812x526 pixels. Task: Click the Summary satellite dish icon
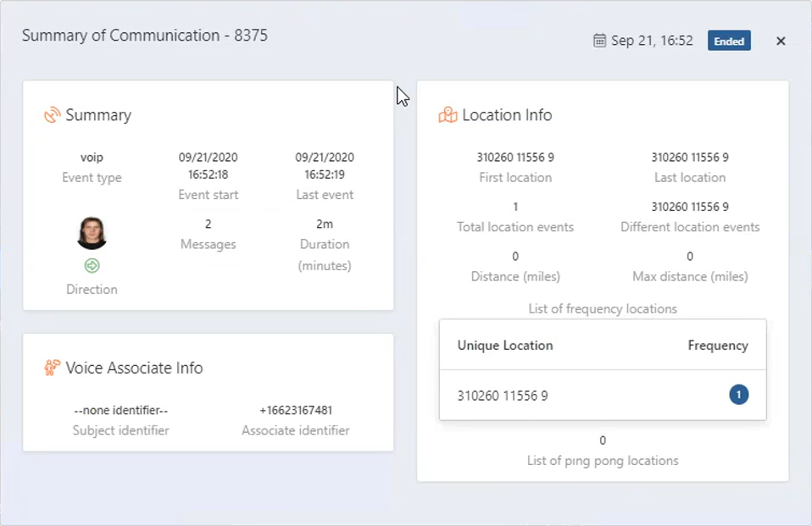click(53, 115)
